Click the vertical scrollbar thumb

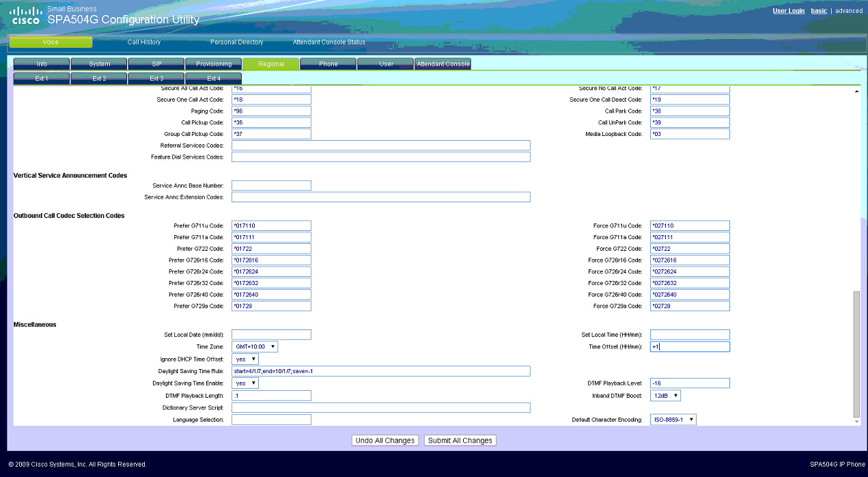(857, 353)
